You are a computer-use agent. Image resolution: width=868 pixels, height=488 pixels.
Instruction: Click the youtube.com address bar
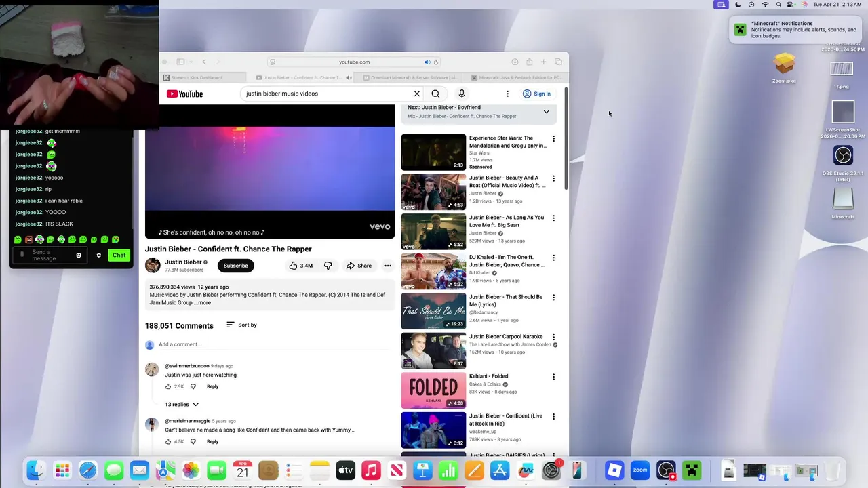(x=354, y=62)
